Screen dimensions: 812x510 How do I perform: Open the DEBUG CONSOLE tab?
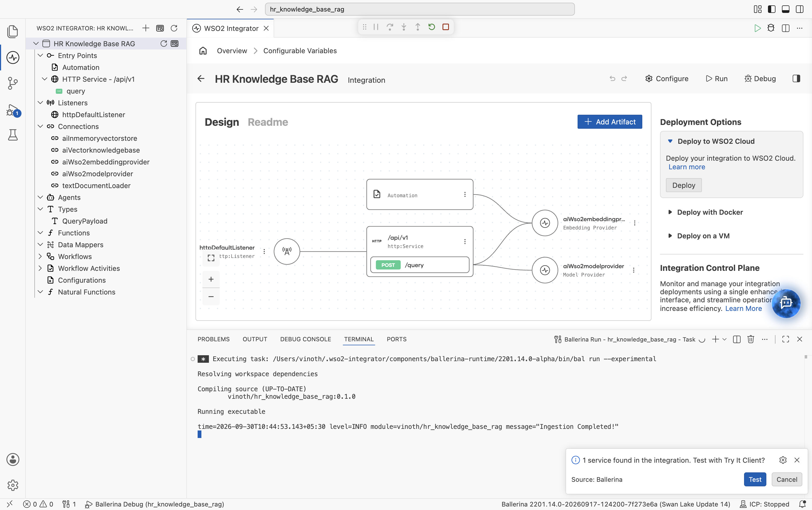(305, 339)
